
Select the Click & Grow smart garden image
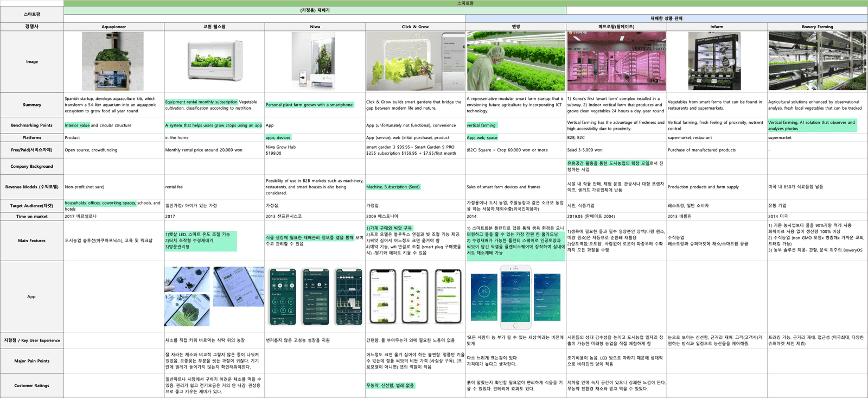click(415, 61)
